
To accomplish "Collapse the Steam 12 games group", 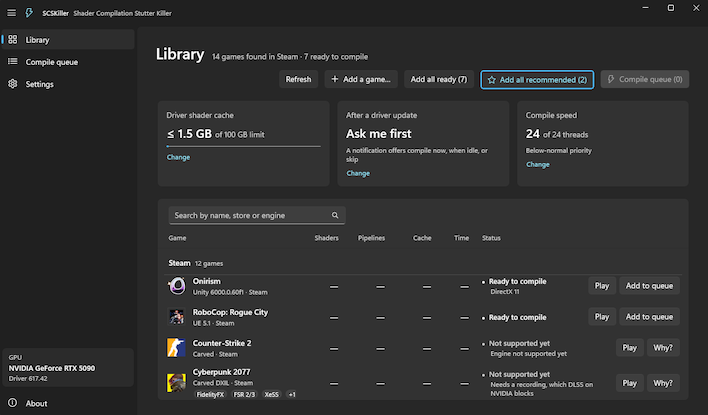I will coord(196,263).
